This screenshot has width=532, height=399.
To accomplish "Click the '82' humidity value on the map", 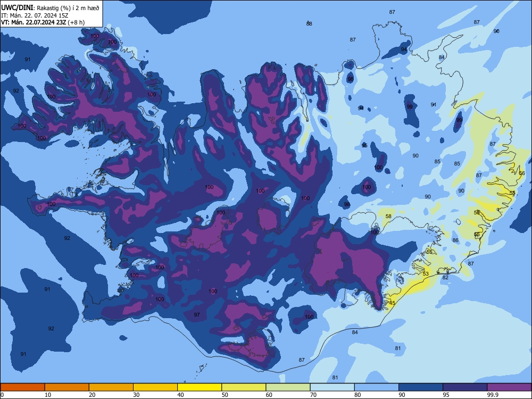I will coord(445,277).
